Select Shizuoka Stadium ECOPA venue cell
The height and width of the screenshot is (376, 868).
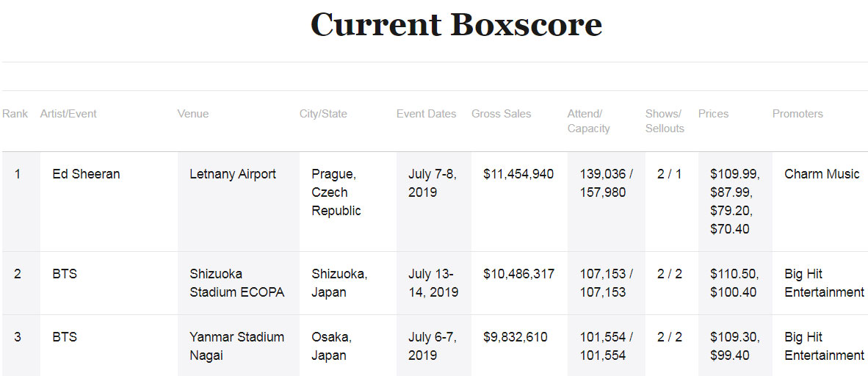coord(237,283)
